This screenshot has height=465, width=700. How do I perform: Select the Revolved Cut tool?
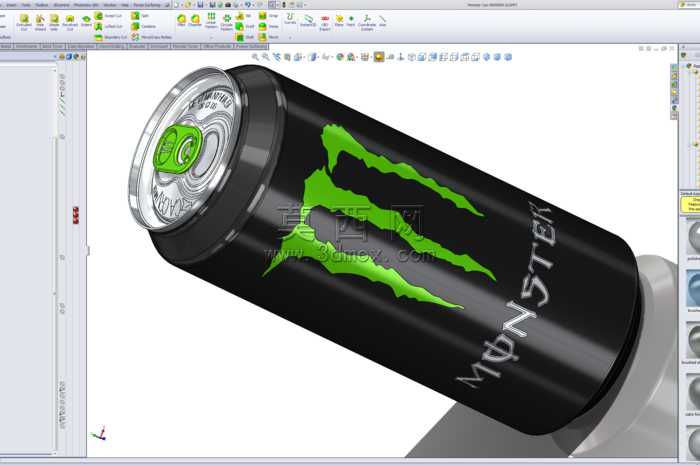[x=70, y=22]
